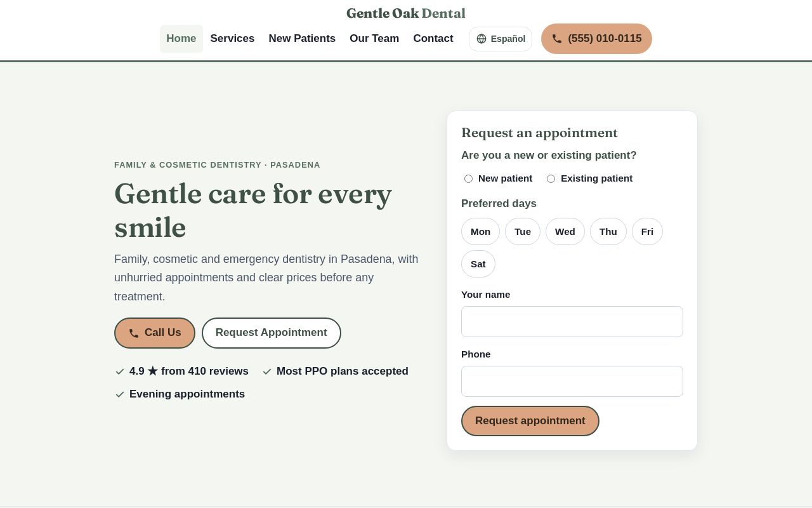This screenshot has height=508, width=812.
Task: Focus the Phone input field
Action: coord(572,381)
